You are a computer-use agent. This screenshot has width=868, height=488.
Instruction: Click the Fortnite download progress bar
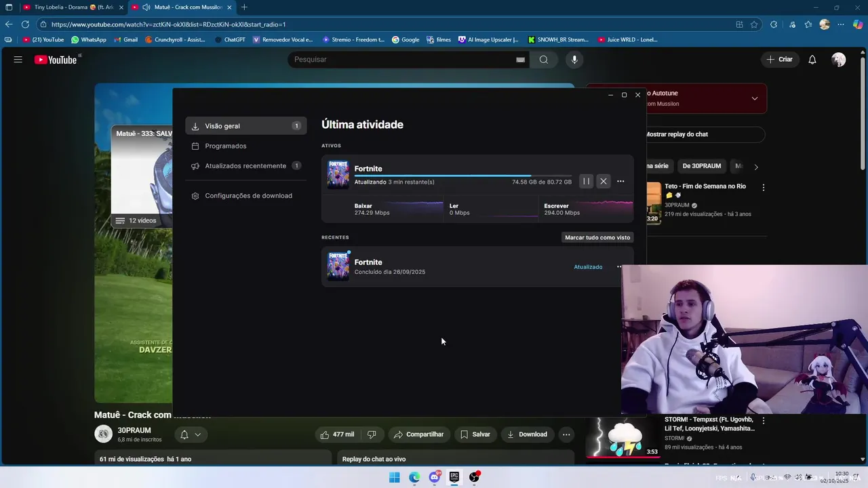click(462, 176)
